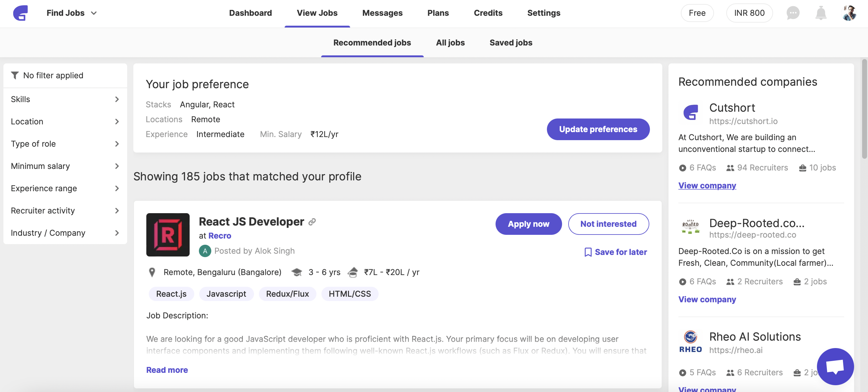Click the salary icon next to ₹7L - ₹20L
The width and height of the screenshot is (868, 392).
(352, 272)
